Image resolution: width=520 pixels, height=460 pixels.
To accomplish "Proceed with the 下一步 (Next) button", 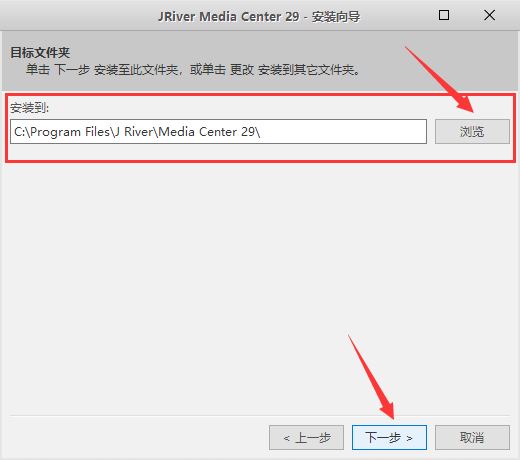I will point(389,437).
